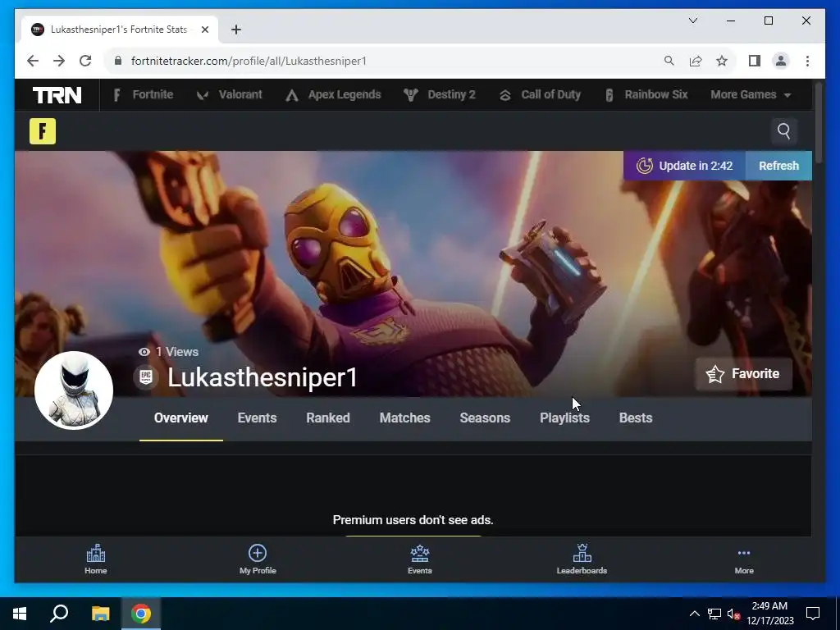
Task: Show hidden system tray icons
Action: coord(694,614)
